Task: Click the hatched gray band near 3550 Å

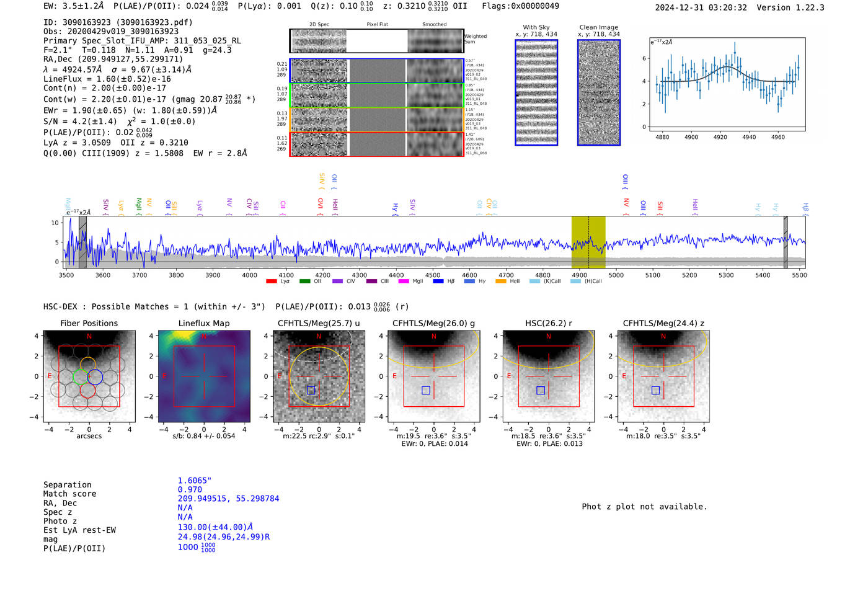Action: click(x=82, y=242)
